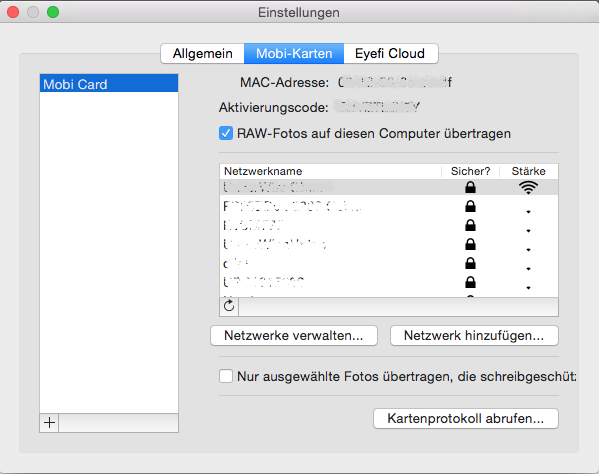Viewport: 599px width, 474px height.
Task: Switch to the Allgemein tab
Action: pyautogui.click(x=202, y=53)
